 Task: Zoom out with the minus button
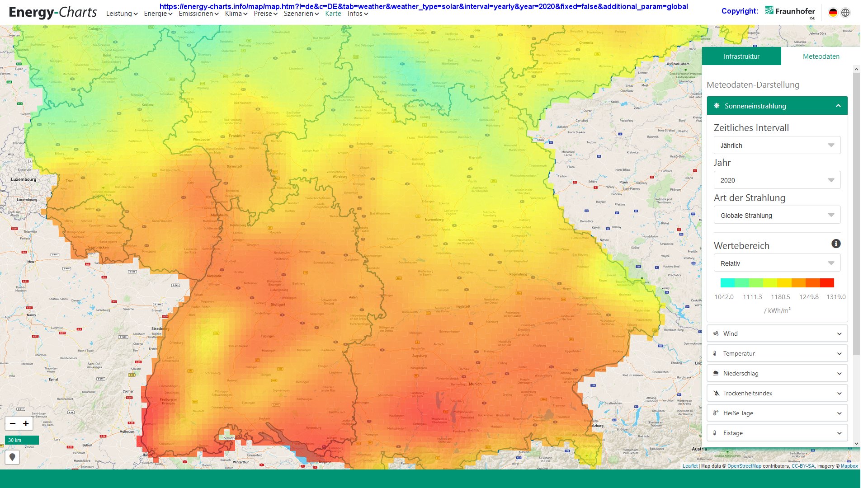pos(13,423)
